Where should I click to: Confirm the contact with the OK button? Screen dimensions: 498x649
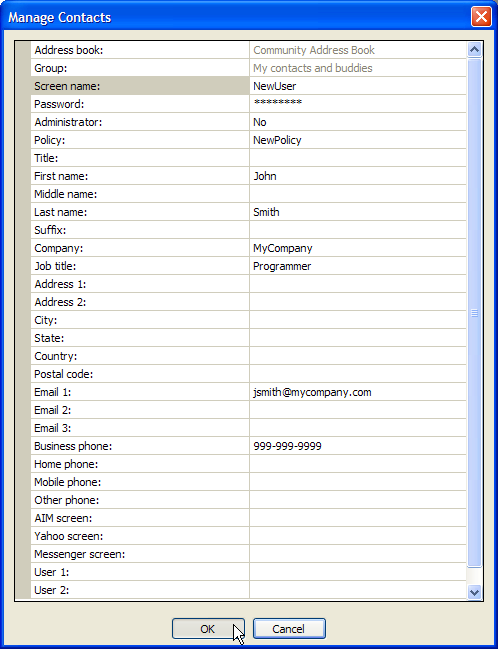[x=208, y=629]
